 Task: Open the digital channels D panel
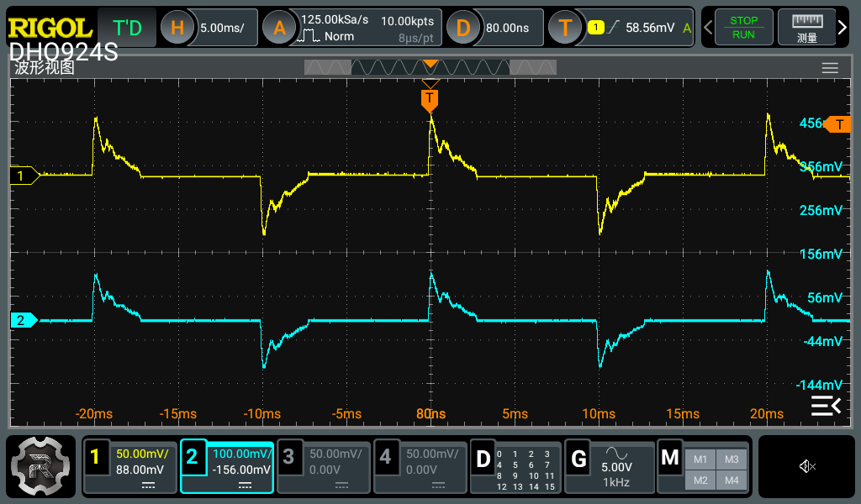(483, 459)
